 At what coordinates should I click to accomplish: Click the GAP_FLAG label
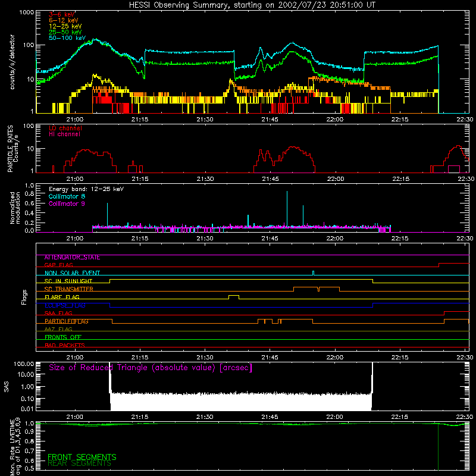click(58, 265)
